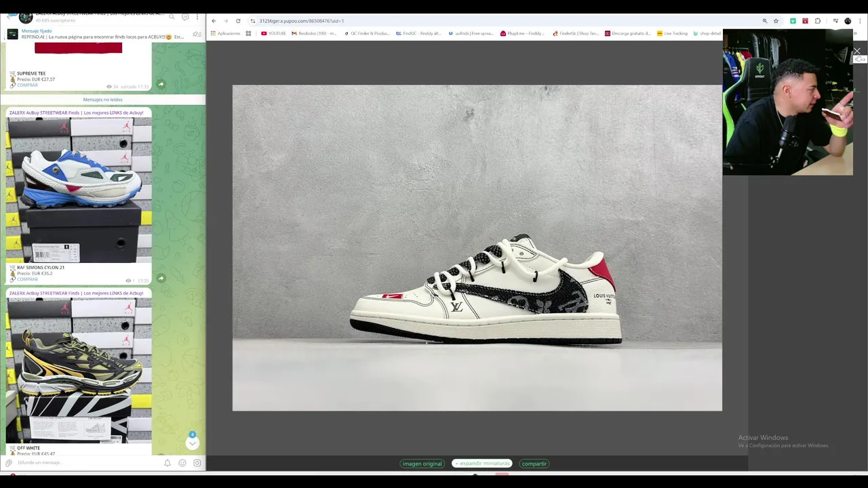
Task: Open the Recibidos Gmail bookmark
Action: click(x=314, y=33)
